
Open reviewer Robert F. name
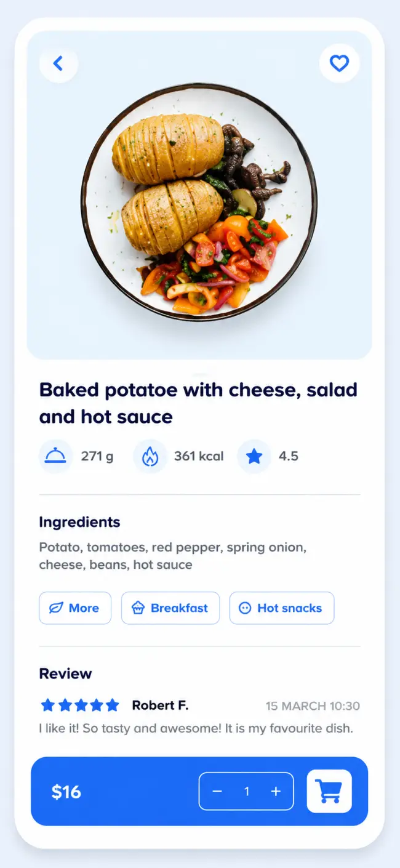pos(160,705)
